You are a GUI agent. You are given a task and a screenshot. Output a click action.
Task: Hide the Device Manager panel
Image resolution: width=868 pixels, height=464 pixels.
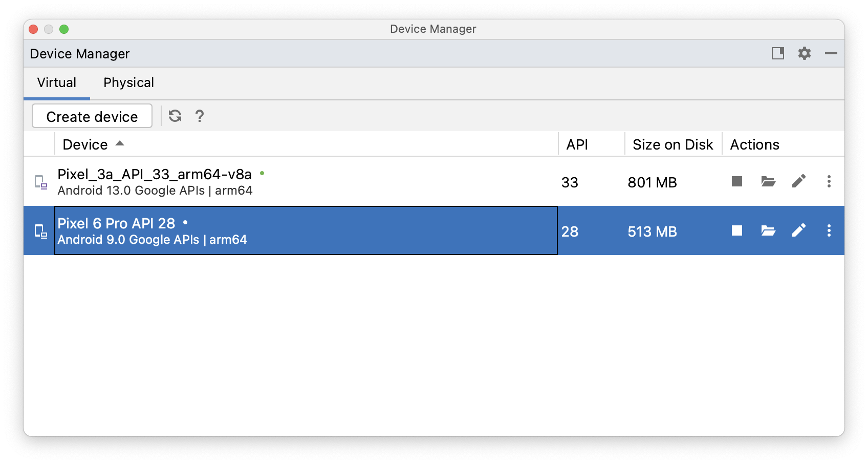pos(831,53)
